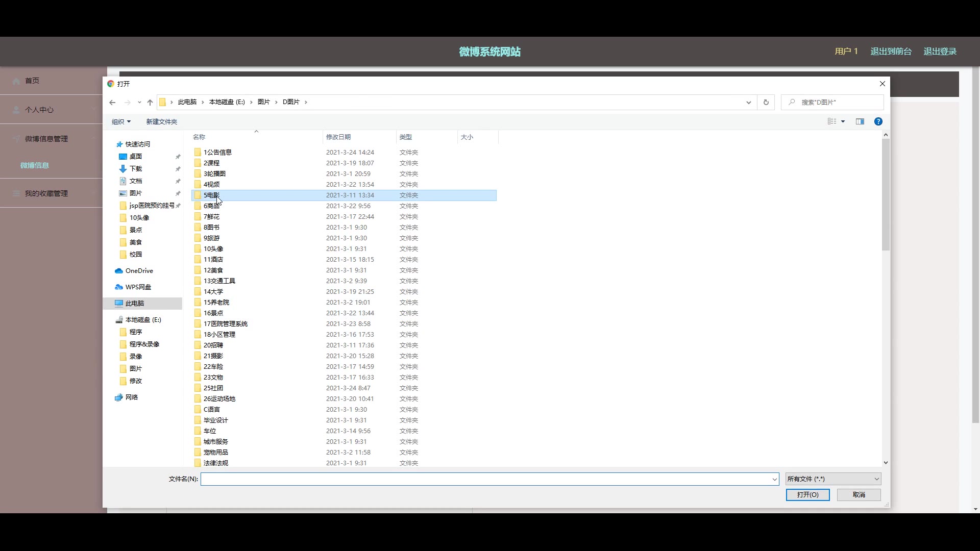
Task: Select WPS网盘 in navigation pane
Action: [x=138, y=287]
